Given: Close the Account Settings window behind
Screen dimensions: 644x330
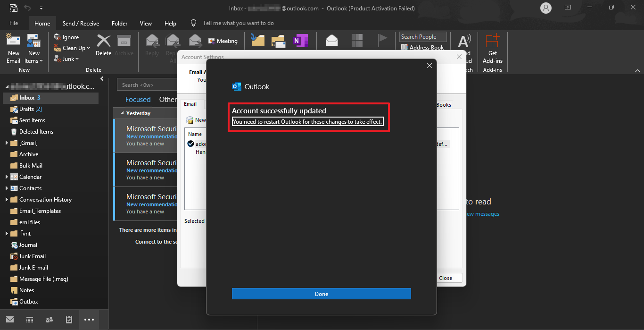Looking at the screenshot, I should [459, 57].
